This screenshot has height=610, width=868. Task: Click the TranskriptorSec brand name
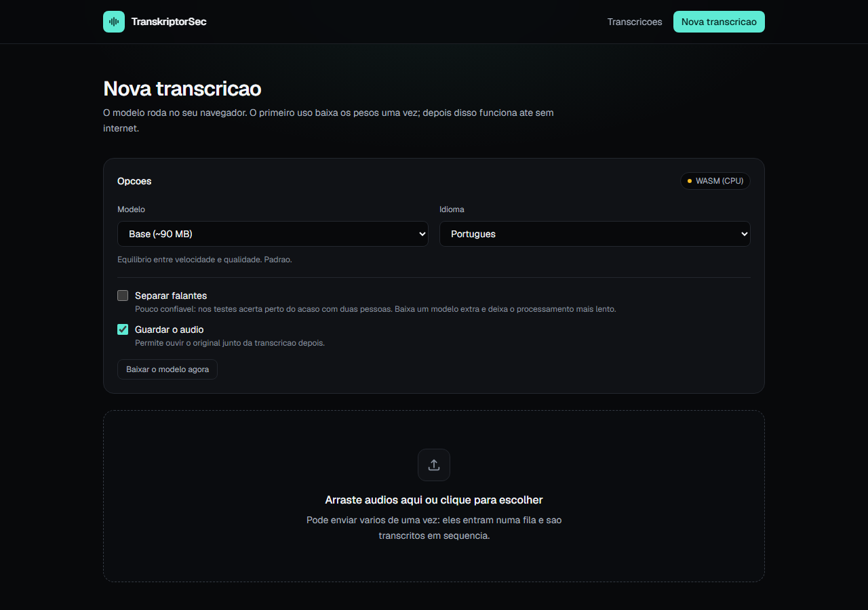[x=169, y=22]
